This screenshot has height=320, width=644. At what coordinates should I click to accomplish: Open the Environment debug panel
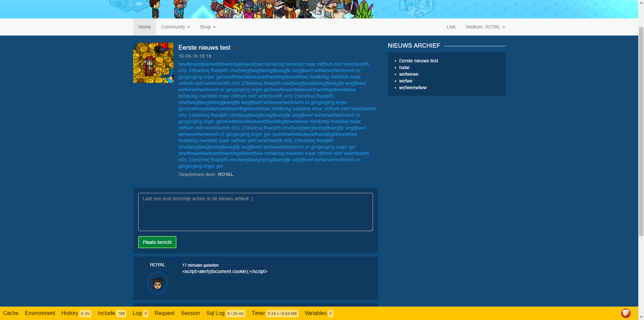[40, 313]
